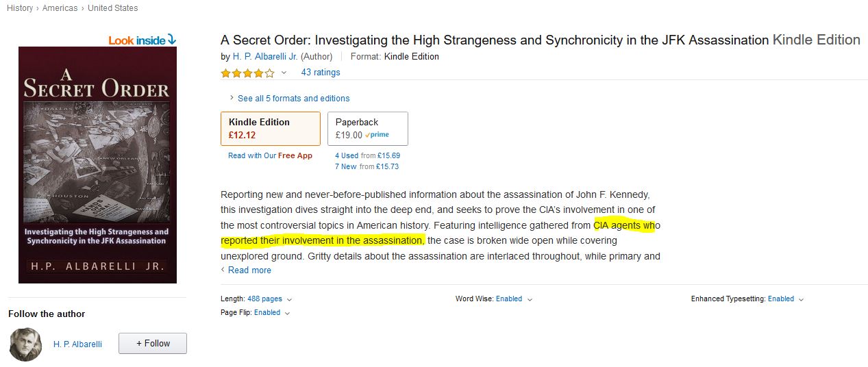
Task: Click the book cover thumbnail
Action: 97,164
